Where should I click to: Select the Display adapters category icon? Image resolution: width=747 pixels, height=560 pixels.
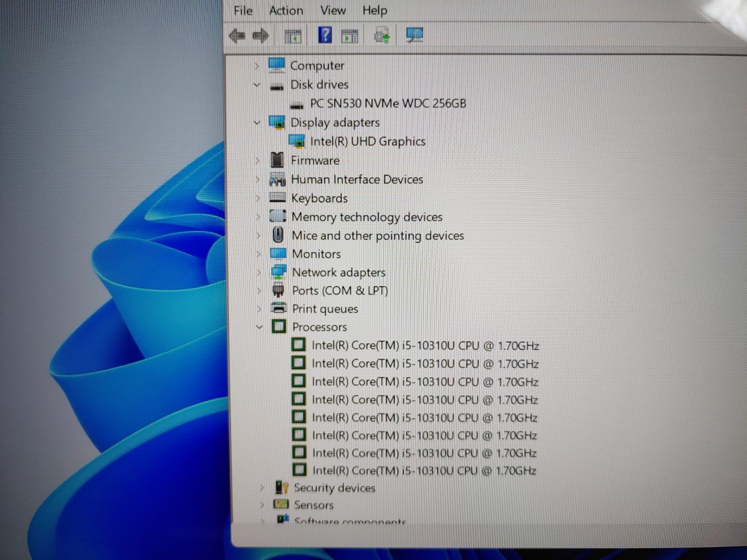coord(278,122)
